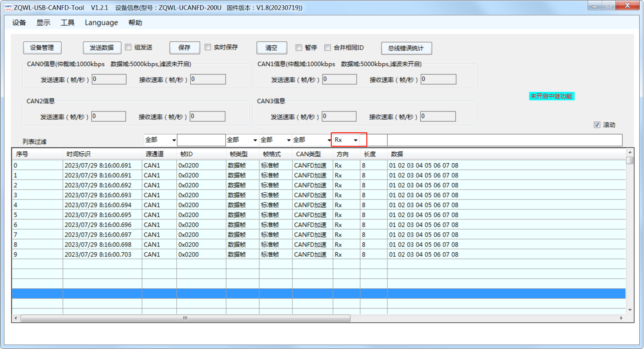Click the 帧格式 column header

(276, 154)
